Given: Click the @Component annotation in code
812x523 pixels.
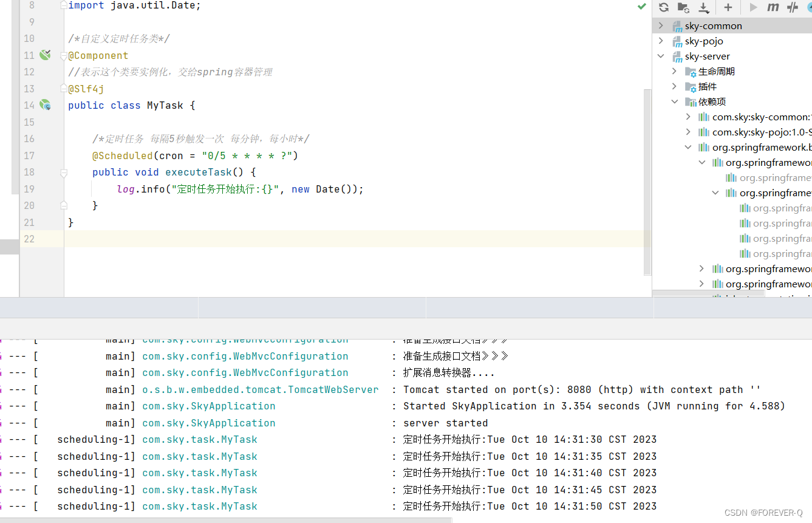Looking at the screenshot, I should click(98, 55).
